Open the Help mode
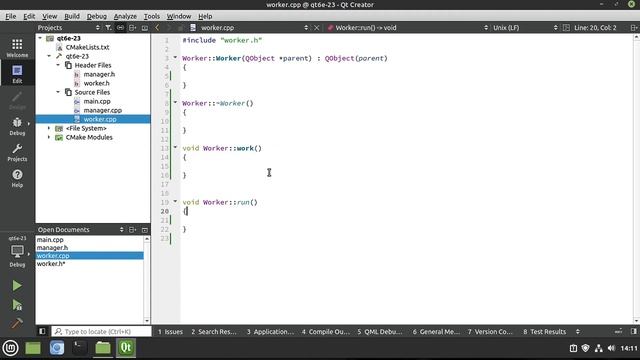The height and width of the screenshot is (360, 640). click(x=17, y=178)
